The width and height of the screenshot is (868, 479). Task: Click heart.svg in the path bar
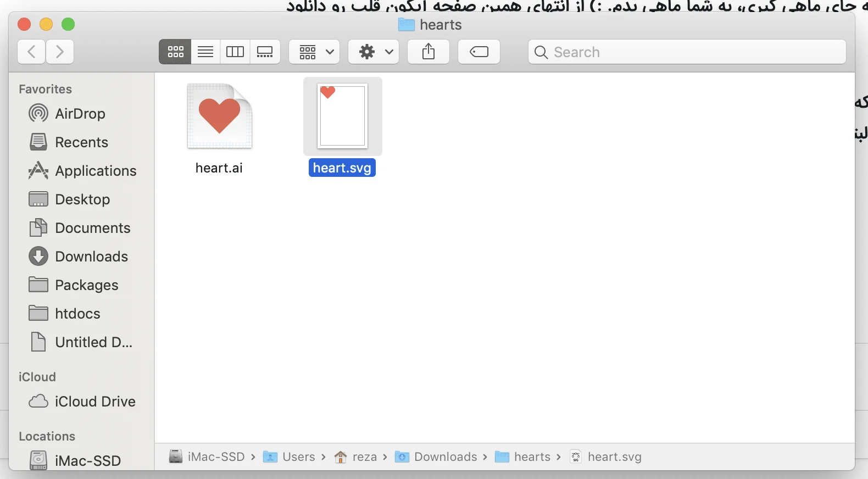pyautogui.click(x=605, y=457)
